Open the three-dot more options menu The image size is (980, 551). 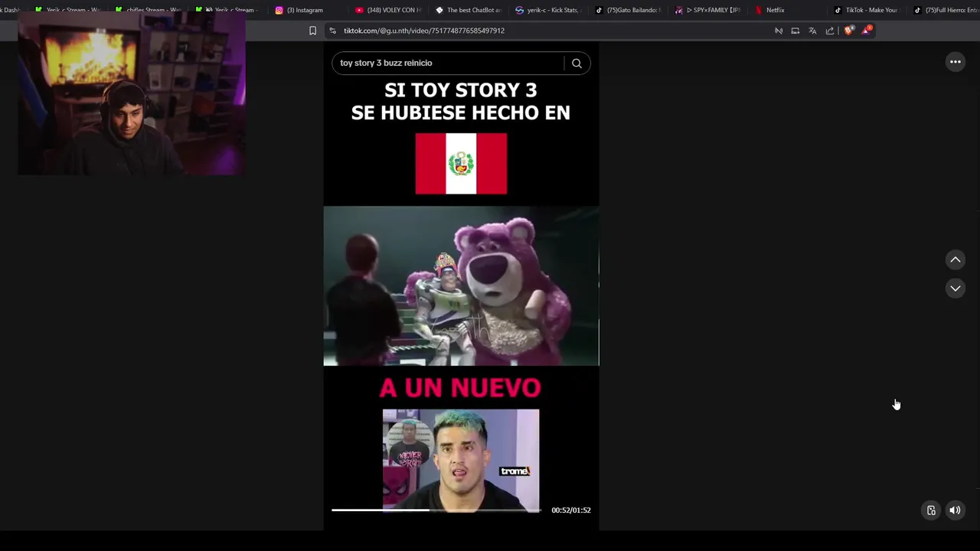(x=955, y=62)
